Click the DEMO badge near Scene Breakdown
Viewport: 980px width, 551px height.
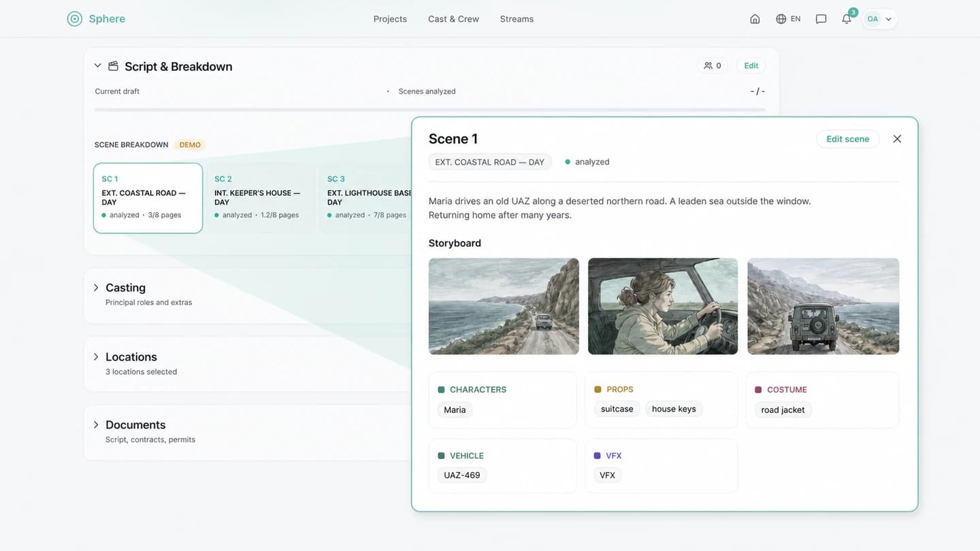click(x=190, y=145)
